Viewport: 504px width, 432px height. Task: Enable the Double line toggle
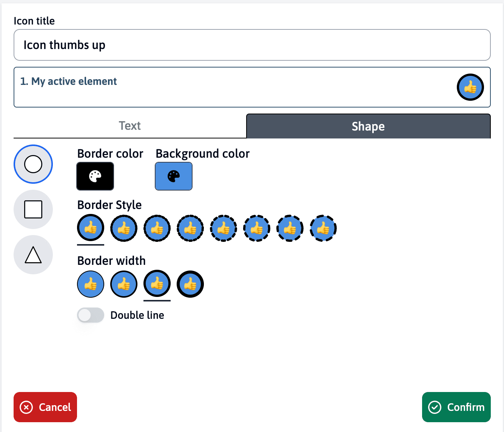pyautogui.click(x=91, y=315)
